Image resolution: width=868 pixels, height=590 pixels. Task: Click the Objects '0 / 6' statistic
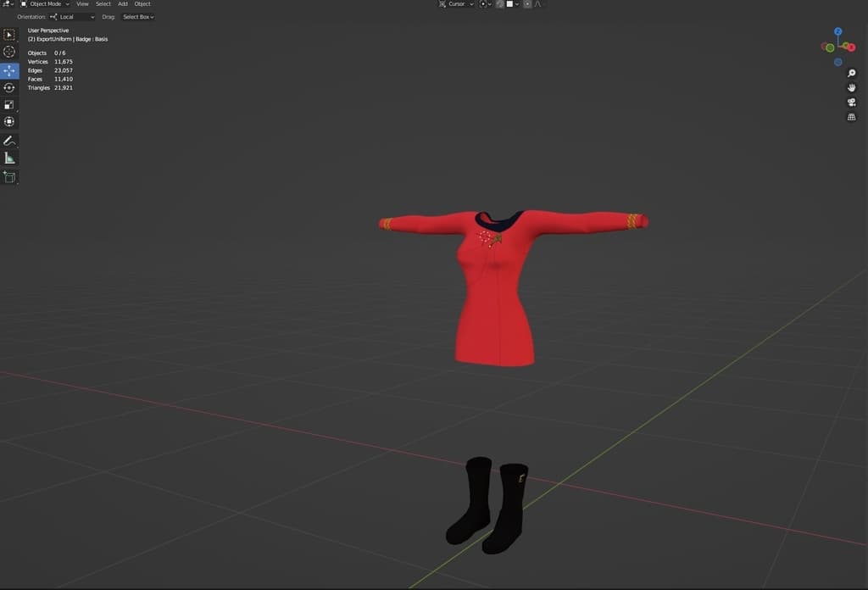(x=60, y=53)
